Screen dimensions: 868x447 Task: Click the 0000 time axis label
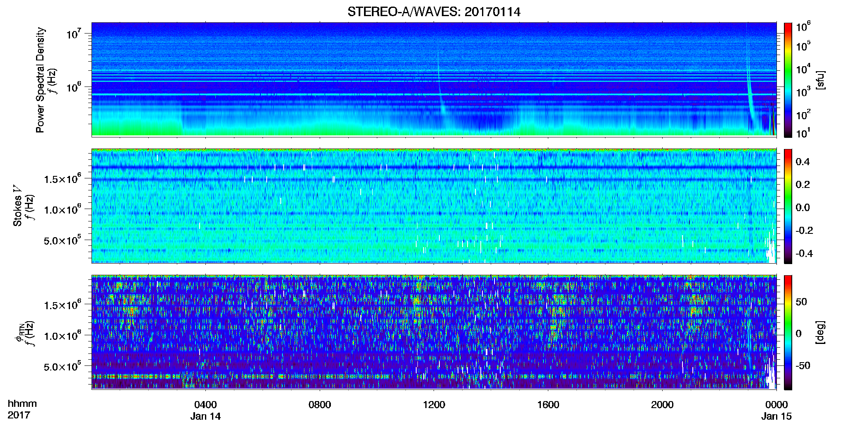(776, 405)
